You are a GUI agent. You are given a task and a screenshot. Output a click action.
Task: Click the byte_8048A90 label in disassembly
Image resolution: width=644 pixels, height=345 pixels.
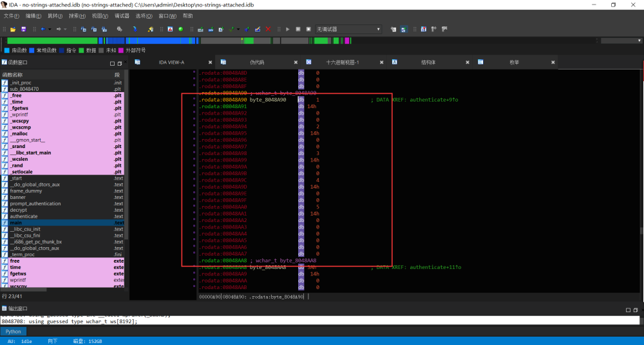(268, 100)
